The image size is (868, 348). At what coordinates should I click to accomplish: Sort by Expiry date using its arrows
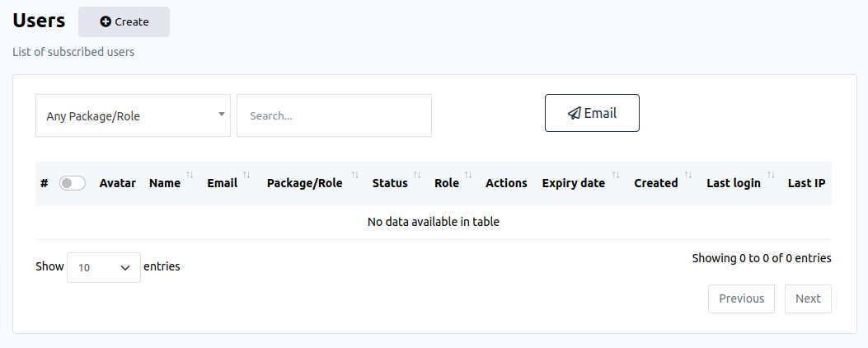614,175
